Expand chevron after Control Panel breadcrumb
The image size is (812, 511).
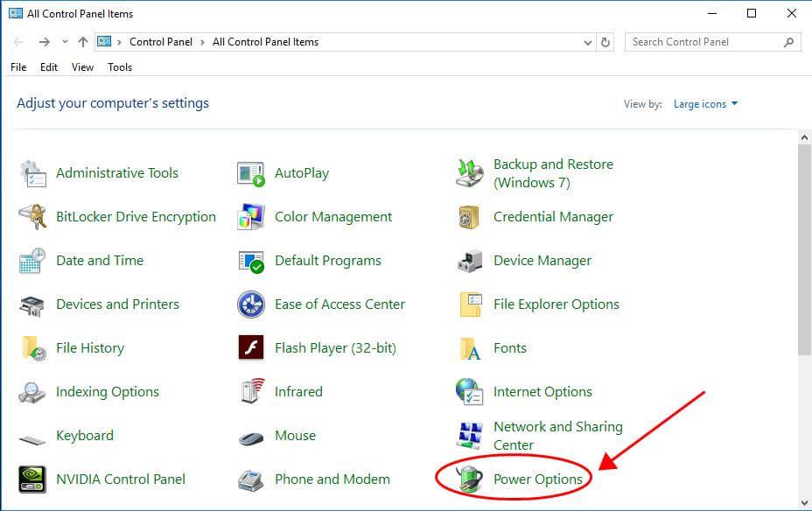202,43
